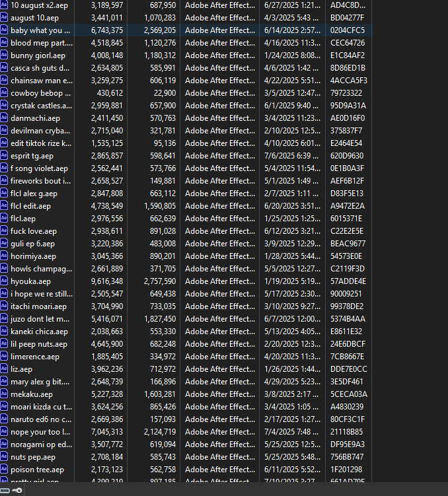Image resolution: width=448 pixels, height=496 pixels.
Task: Click the modified date starting 6/1/2025 9:40
Action: (x=291, y=106)
